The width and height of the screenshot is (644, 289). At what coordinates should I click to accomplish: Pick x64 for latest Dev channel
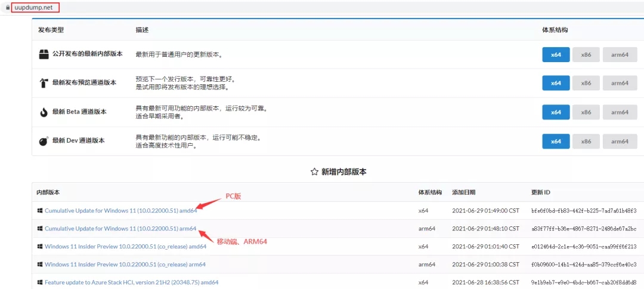(556, 141)
